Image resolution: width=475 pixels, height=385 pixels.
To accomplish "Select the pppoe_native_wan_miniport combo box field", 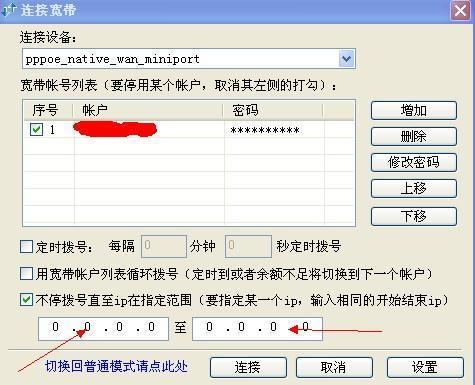I will point(189,59).
